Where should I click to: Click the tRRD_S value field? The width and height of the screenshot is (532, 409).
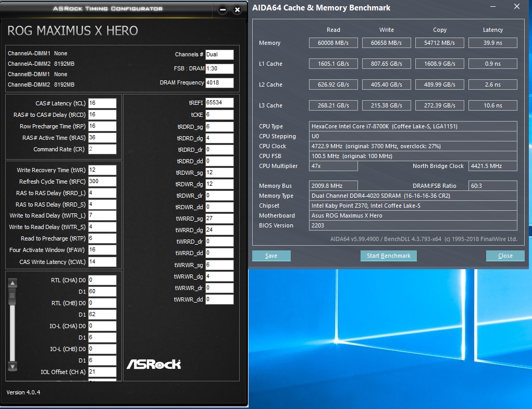pos(102,204)
